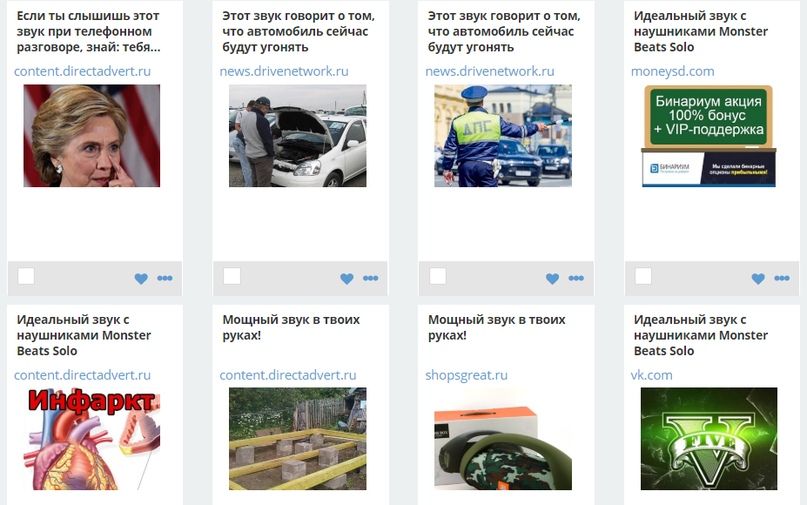807x505 pixels.
Task: Click the GTA Five logo thumbnail
Action: 709,439
